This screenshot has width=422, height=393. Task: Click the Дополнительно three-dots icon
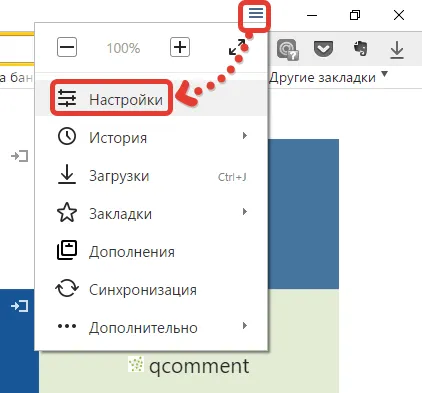click(x=67, y=326)
